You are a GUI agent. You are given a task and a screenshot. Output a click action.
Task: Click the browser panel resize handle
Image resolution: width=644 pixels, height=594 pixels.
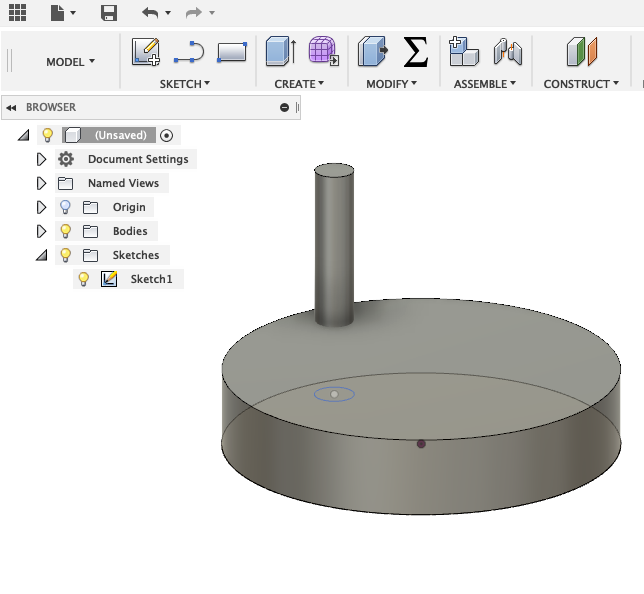(297, 108)
